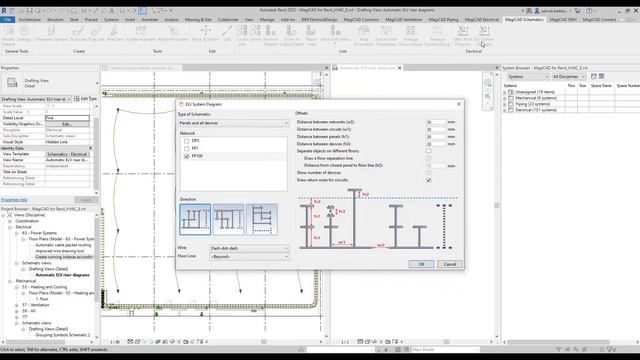Open Drafting View selector dropdown in Properties
The height and width of the screenshot is (360, 640).
coord(36,99)
